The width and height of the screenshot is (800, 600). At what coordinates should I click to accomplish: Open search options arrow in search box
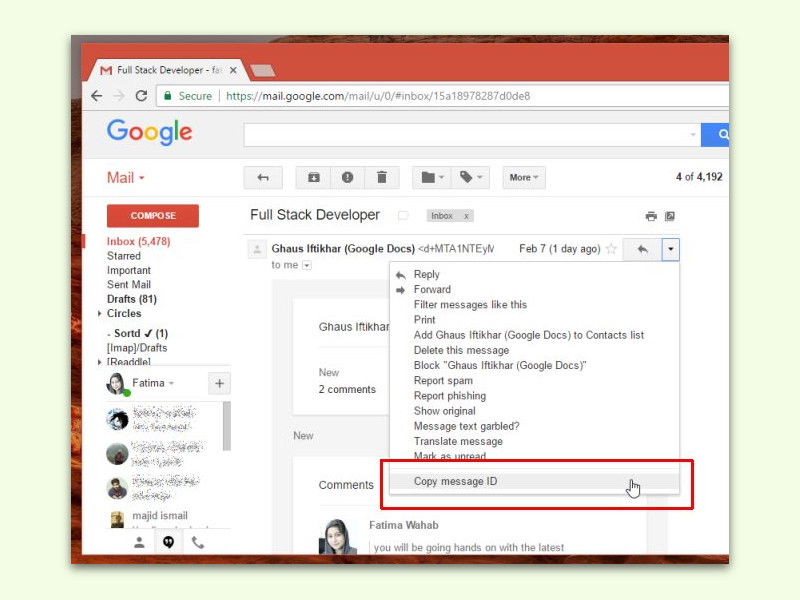[693, 135]
